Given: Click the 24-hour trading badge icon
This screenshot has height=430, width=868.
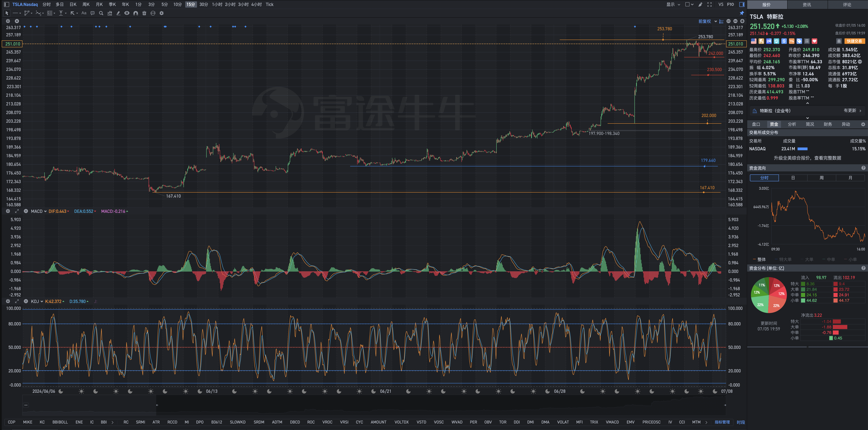Looking at the screenshot, I should point(769,41).
